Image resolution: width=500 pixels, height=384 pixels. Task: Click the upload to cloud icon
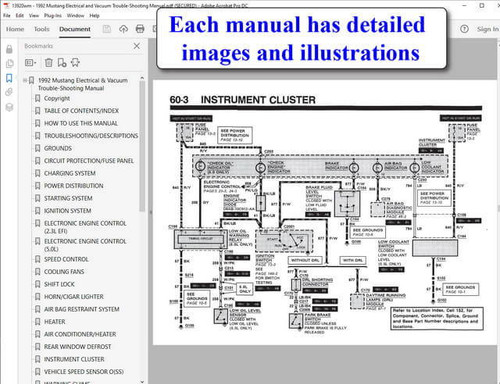pos(123,29)
